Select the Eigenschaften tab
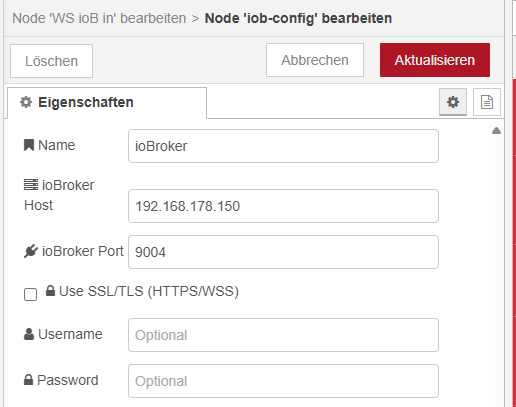Screen dimensions: 516x407 point(107,103)
